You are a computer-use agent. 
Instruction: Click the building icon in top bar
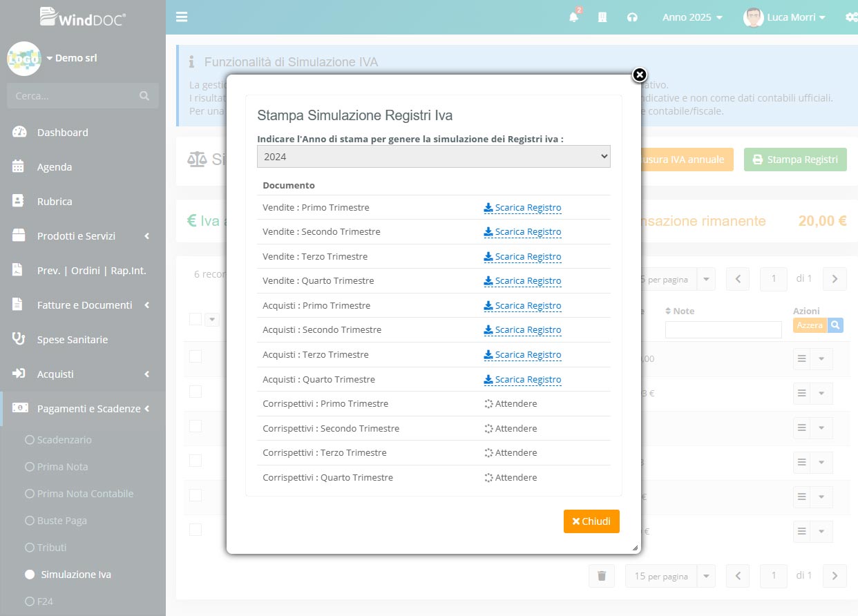pos(602,17)
